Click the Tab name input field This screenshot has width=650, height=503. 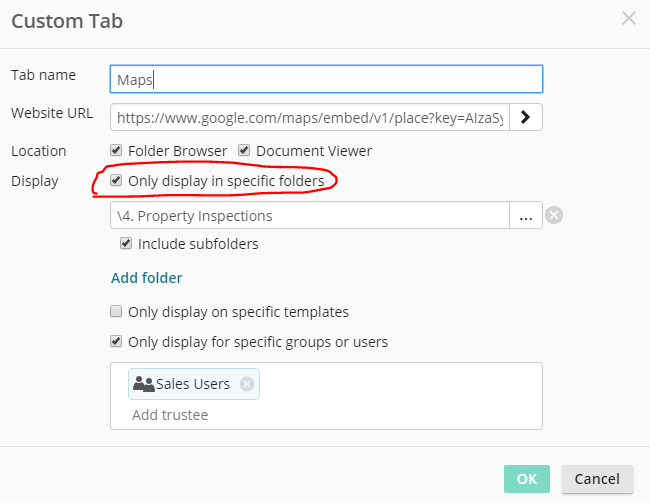(x=326, y=79)
